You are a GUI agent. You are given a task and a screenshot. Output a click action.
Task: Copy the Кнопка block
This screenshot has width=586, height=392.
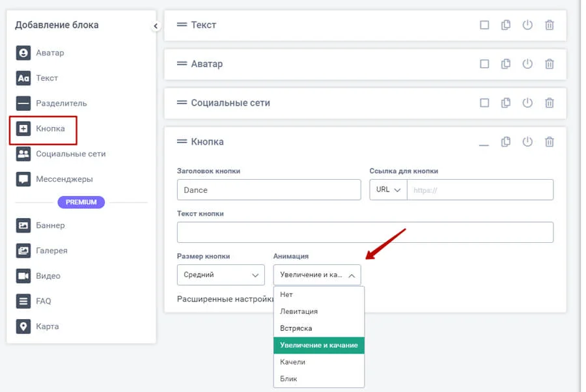pos(506,142)
